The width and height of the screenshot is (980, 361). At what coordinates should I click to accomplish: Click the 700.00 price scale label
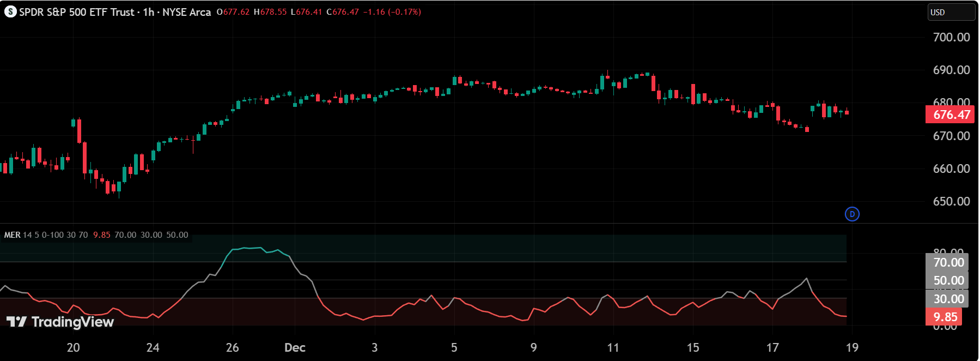[951, 37]
